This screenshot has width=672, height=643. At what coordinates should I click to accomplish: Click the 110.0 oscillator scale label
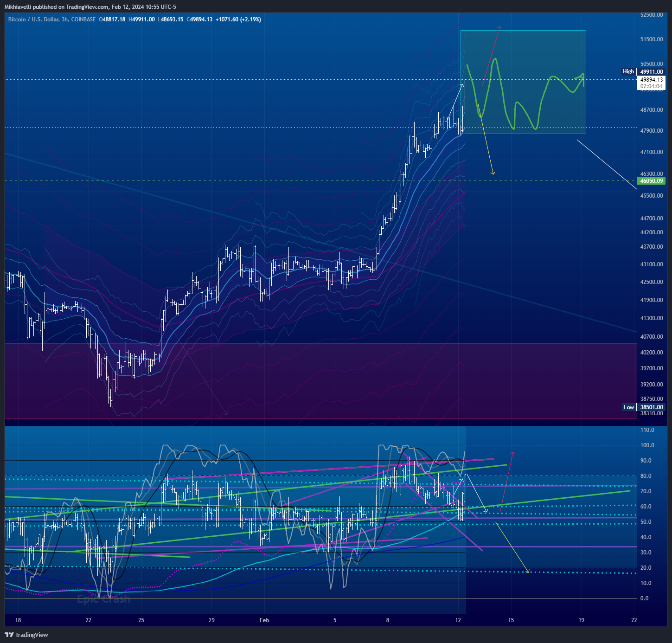pos(647,430)
